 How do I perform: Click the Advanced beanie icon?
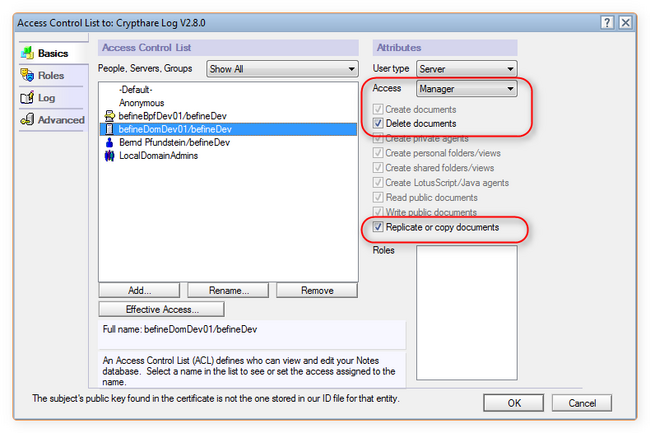(27, 120)
